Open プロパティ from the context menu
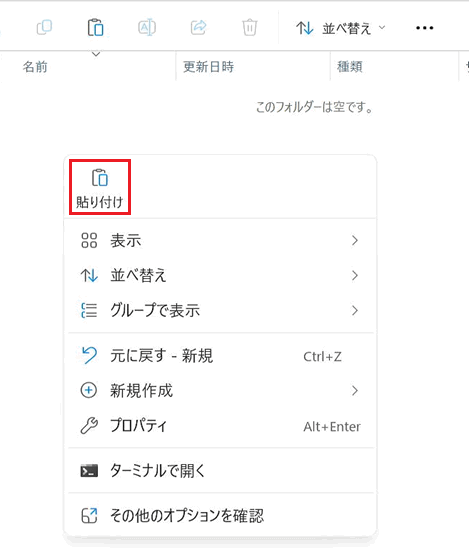469x550 pixels. (221, 426)
